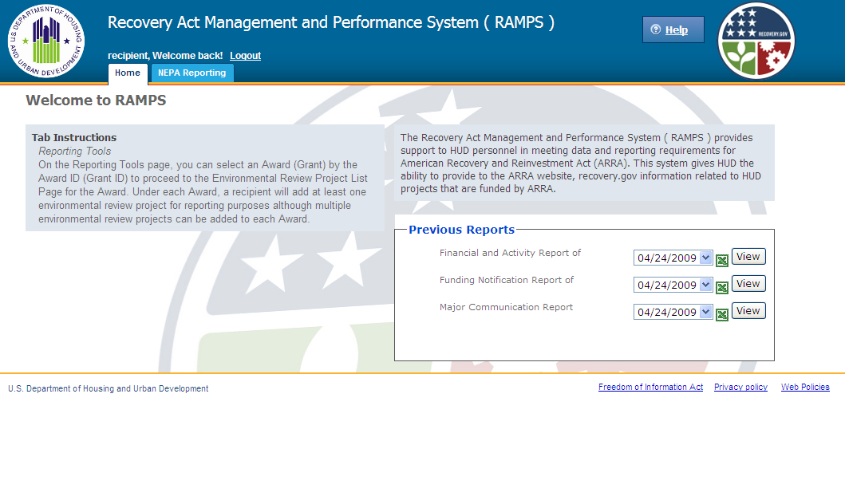Click 'Financial and Activity Report of' label
Screen dimensions: 845x504
coord(510,253)
